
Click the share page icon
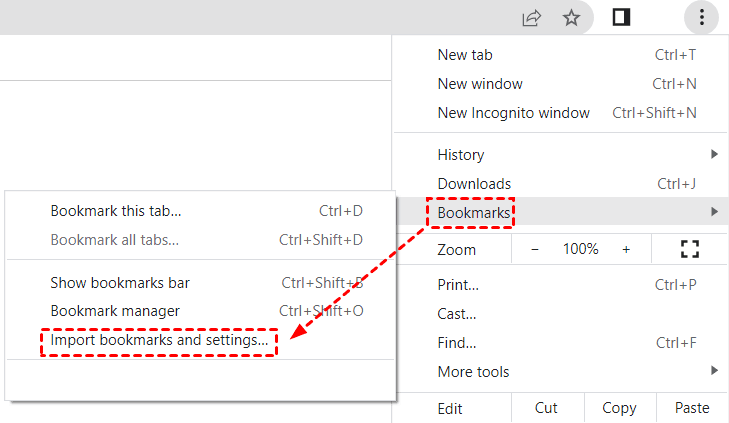tap(531, 18)
